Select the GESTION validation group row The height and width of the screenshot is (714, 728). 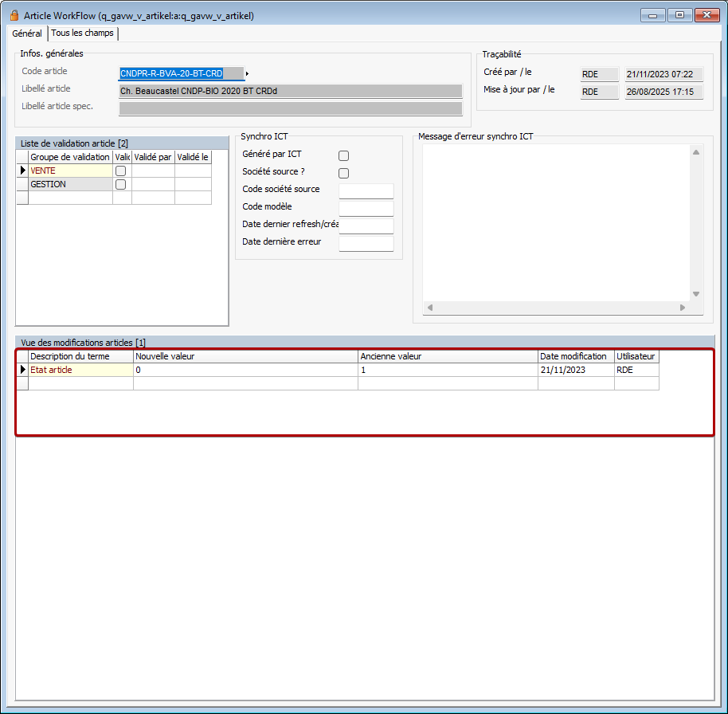(69, 184)
